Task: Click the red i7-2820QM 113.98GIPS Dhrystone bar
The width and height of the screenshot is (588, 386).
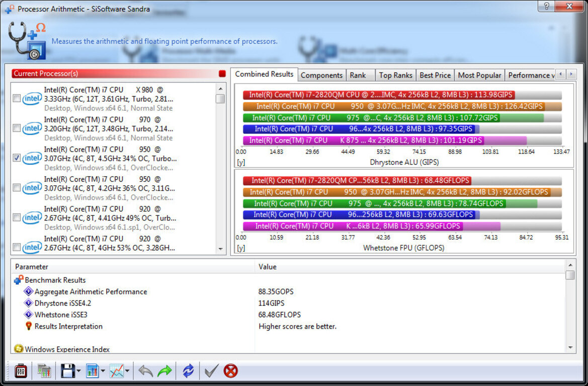Action: (379, 95)
